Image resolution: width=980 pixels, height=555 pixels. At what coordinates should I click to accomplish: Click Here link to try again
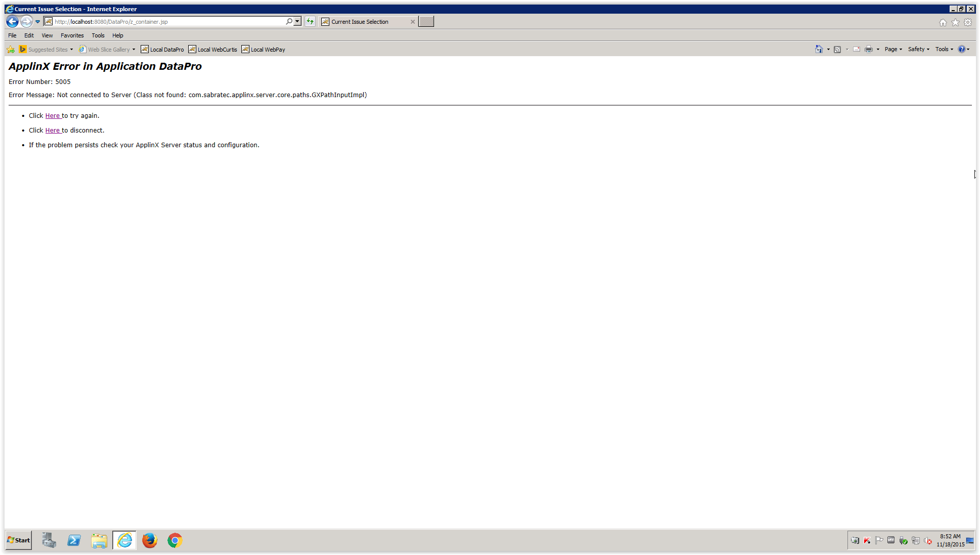coord(53,116)
